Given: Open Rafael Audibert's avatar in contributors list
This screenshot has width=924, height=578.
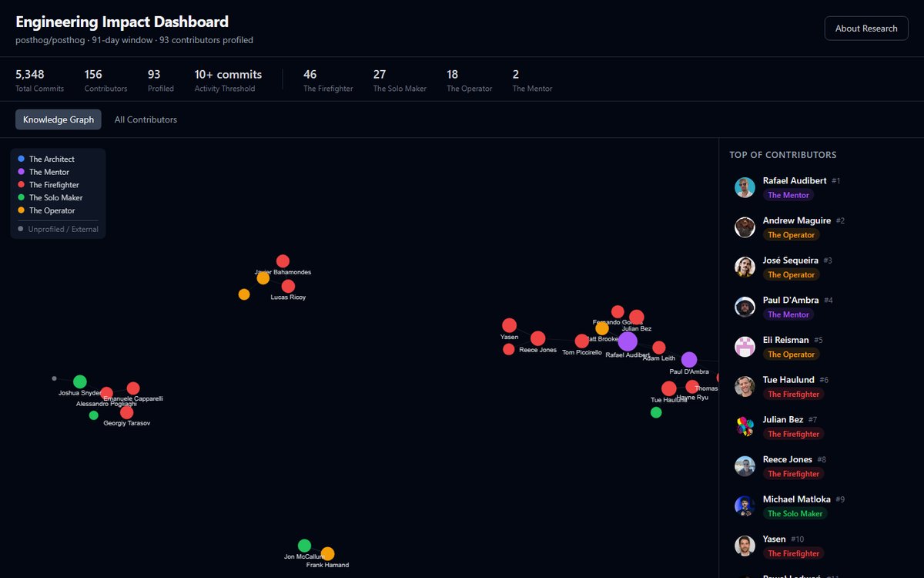Looking at the screenshot, I should coord(745,187).
